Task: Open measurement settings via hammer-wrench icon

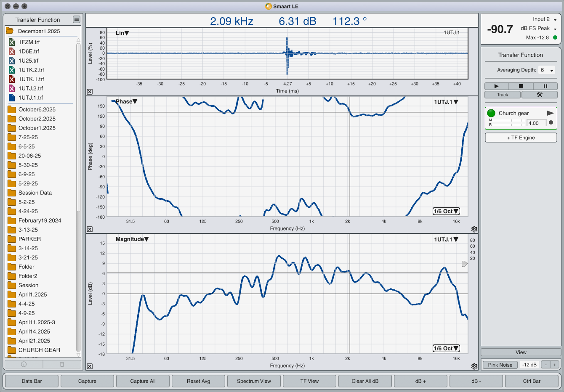Action: (539, 95)
